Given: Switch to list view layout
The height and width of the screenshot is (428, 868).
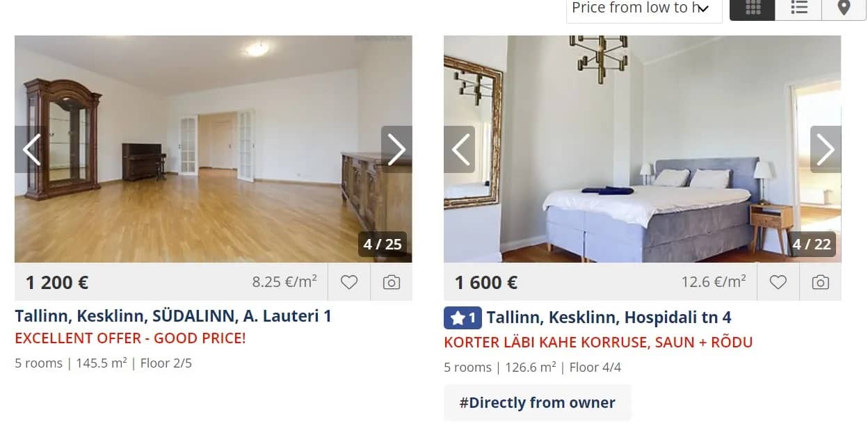Looking at the screenshot, I should pos(798,10).
